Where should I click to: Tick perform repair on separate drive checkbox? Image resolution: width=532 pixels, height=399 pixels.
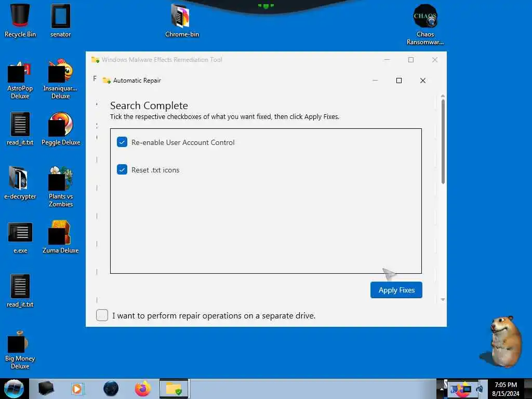pyautogui.click(x=102, y=315)
